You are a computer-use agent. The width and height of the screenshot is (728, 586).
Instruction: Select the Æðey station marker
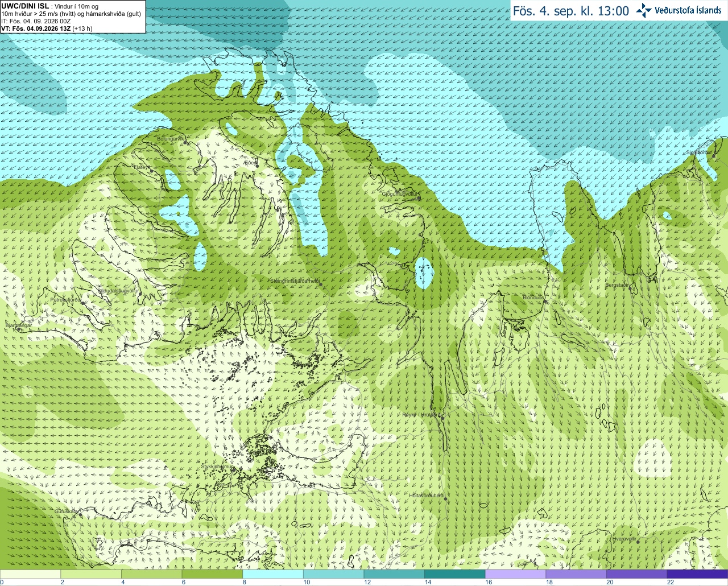(256, 166)
